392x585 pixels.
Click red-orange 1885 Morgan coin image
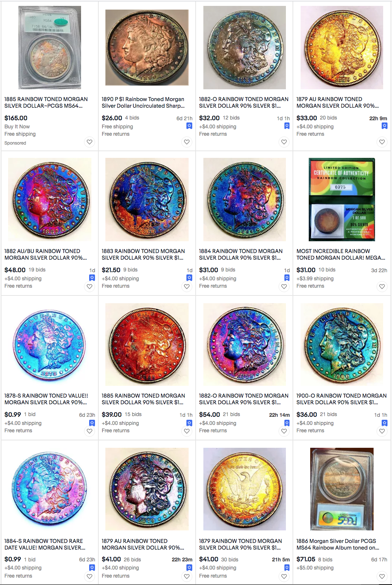click(x=147, y=345)
